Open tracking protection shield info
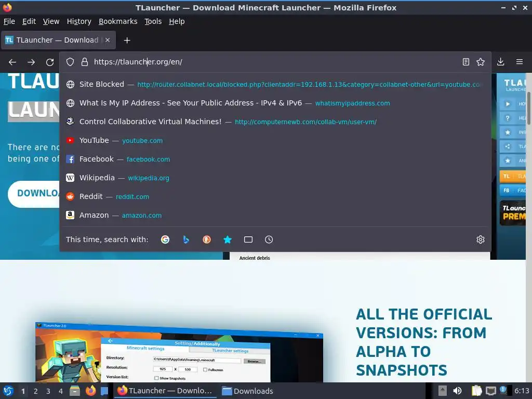The width and height of the screenshot is (532, 399). point(70,62)
